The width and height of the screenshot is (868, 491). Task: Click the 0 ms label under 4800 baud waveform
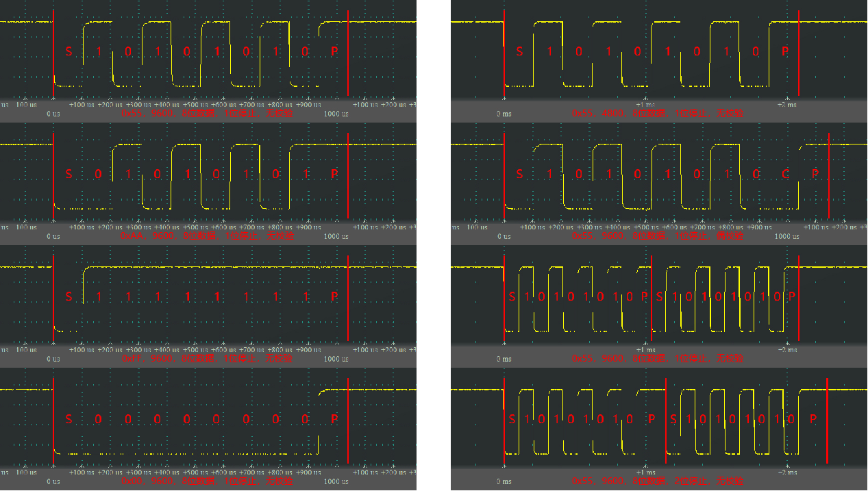pos(504,114)
